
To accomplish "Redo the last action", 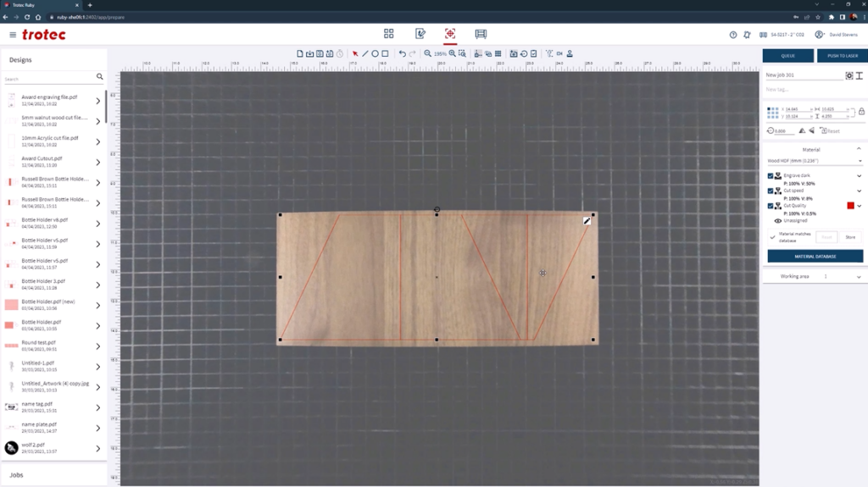I will [413, 53].
